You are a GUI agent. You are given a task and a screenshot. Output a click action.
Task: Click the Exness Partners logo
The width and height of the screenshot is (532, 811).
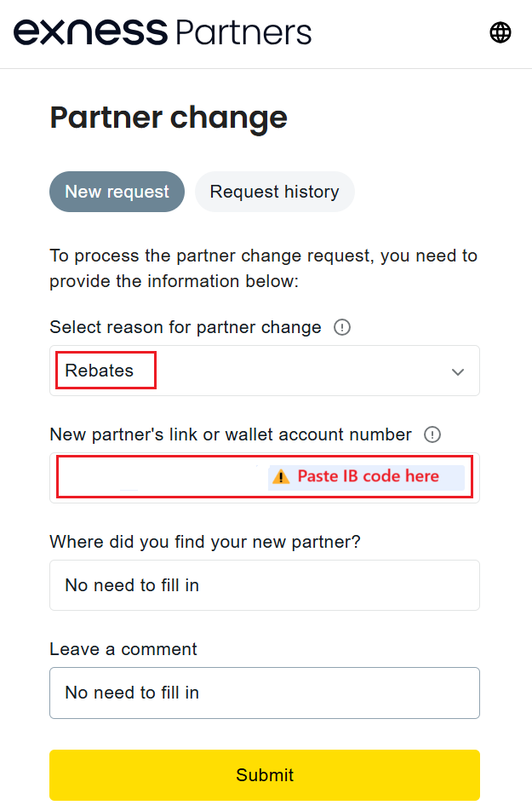tap(163, 33)
